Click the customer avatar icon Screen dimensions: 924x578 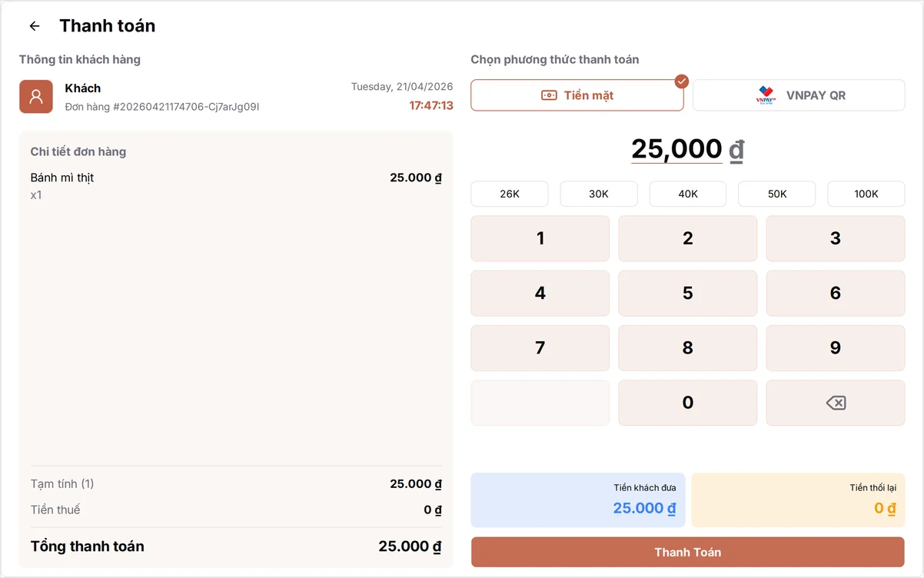point(36,97)
